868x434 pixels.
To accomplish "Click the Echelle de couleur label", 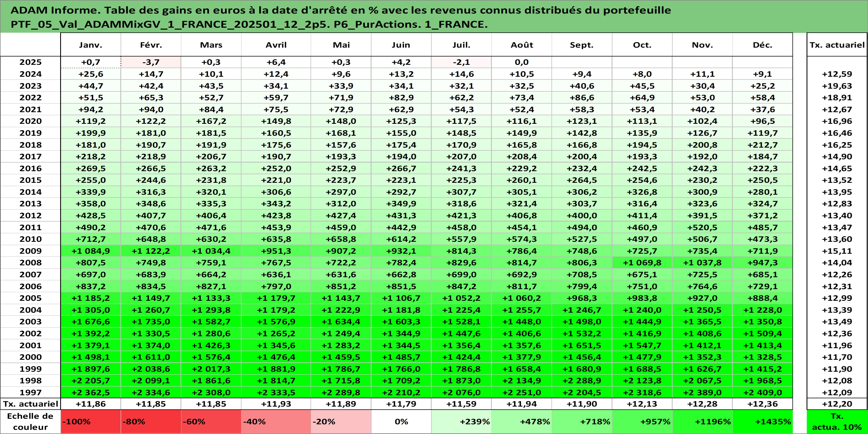I will [30, 422].
